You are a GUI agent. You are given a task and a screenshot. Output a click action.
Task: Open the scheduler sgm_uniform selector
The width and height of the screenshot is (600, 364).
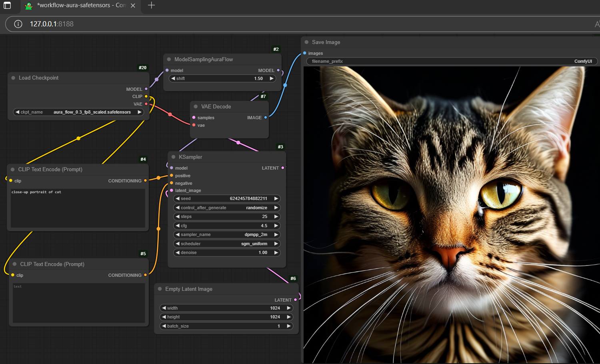point(227,244)
